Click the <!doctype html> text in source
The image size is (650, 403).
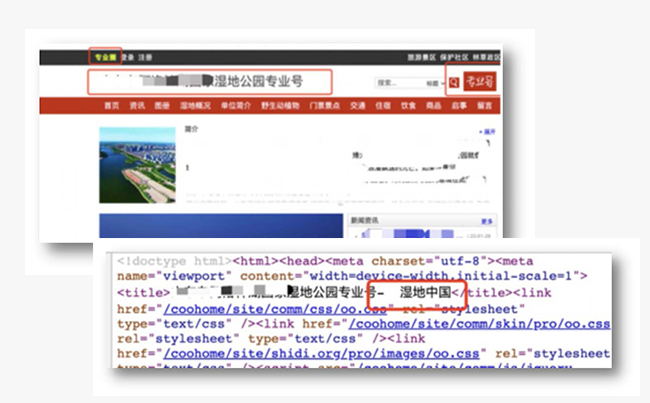click(x=175, y=261)
